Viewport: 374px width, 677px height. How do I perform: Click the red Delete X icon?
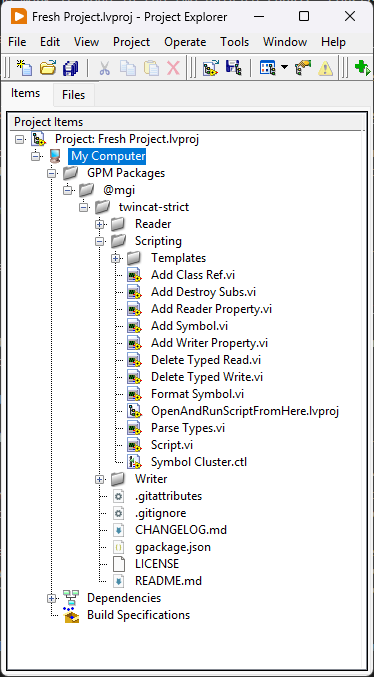[x=173, y=68]
